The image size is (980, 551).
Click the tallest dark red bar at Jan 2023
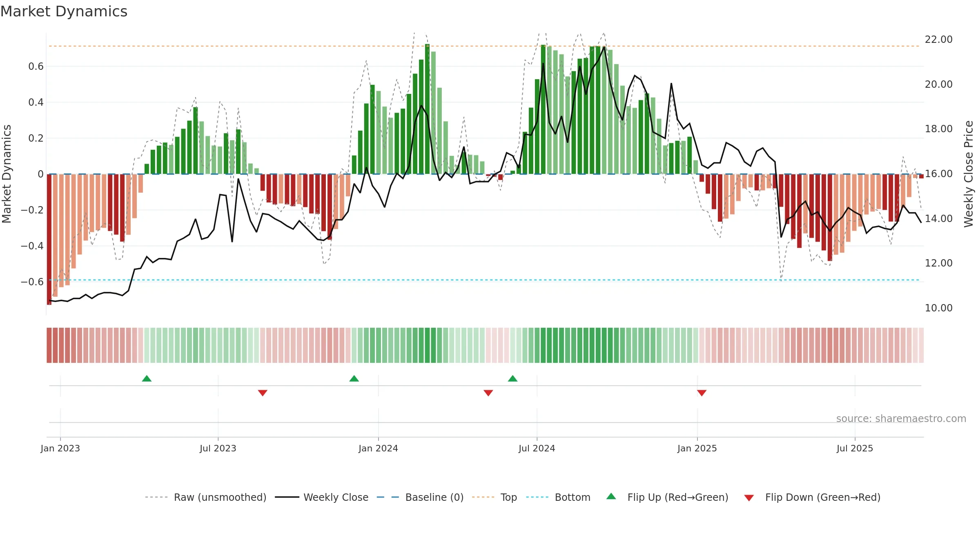(x=49, y=239)
